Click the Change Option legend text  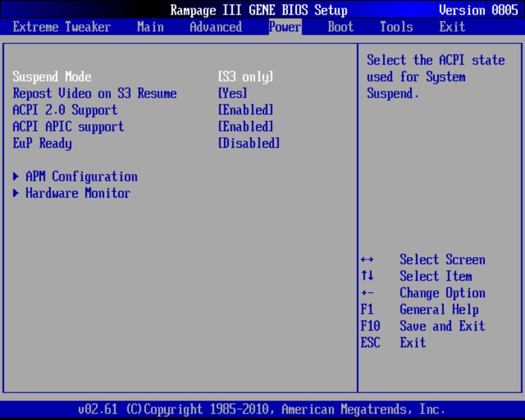click(442, 293)
